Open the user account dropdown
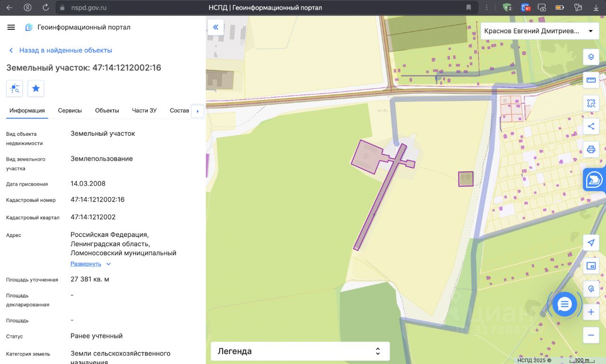This screenshot has height=364, width=606. pyautogui.click(x=539, y=31)
